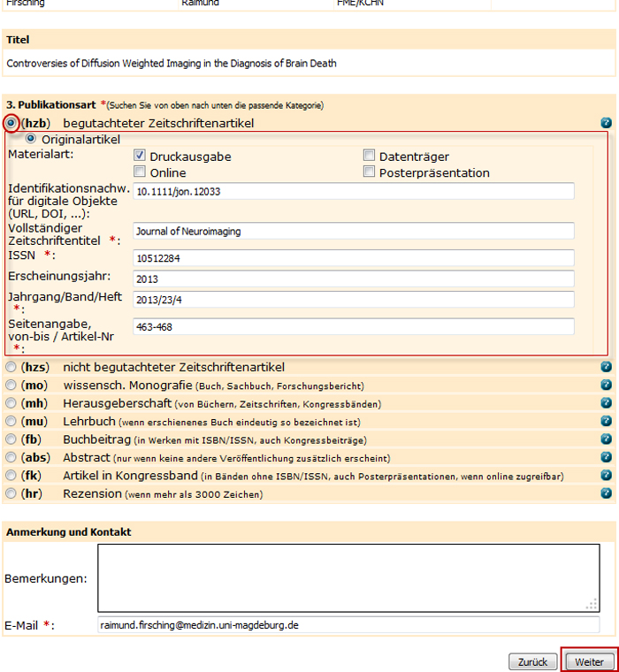Image resolution: width=619 pixels, height=672 pixels.
Task: Check the Posterpräsentation checkbox
Action: point(369,172)
